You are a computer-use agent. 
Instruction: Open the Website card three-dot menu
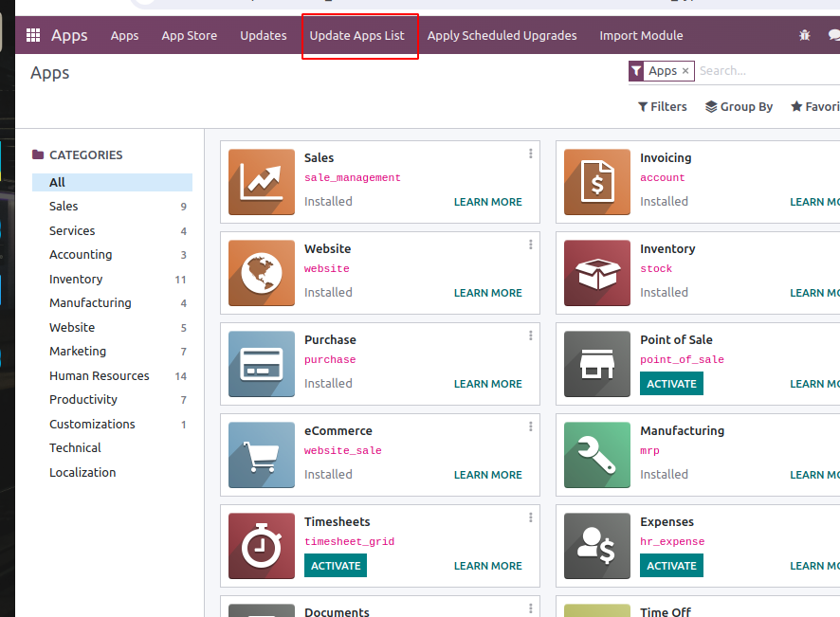pos(530,245)
